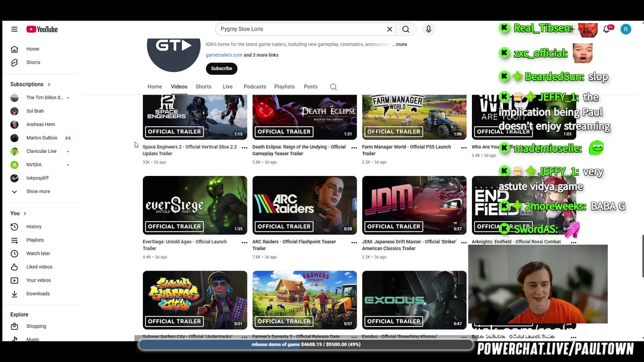The image size is (644, 362).
Task: Open options for Arknights Endfield video
Action: tap(574, 242)
